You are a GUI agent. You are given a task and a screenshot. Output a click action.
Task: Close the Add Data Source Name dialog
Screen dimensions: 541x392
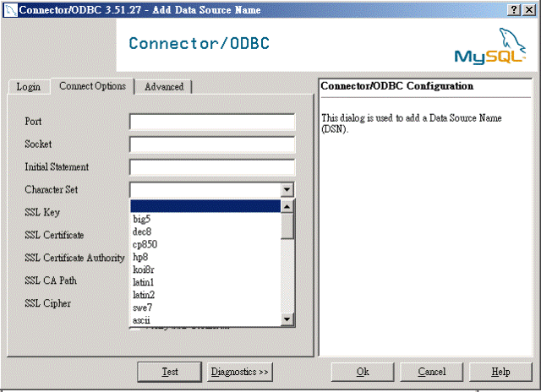pos(529,9)
